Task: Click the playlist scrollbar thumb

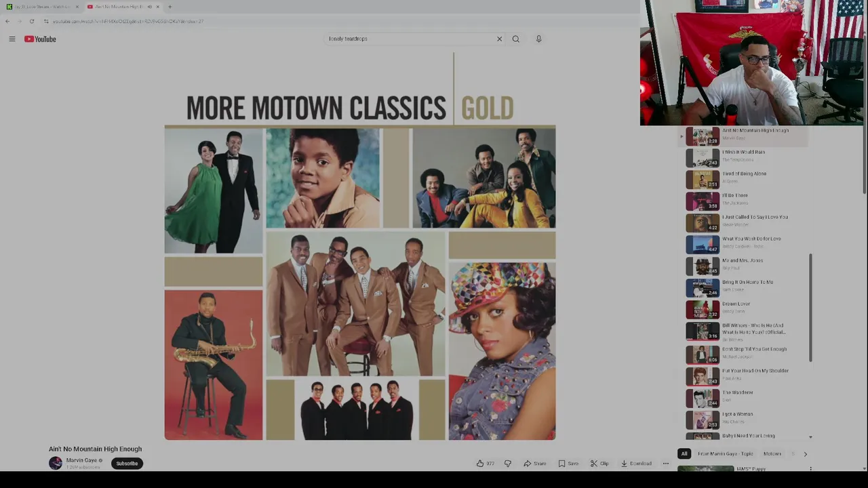Action: (810, 308)
